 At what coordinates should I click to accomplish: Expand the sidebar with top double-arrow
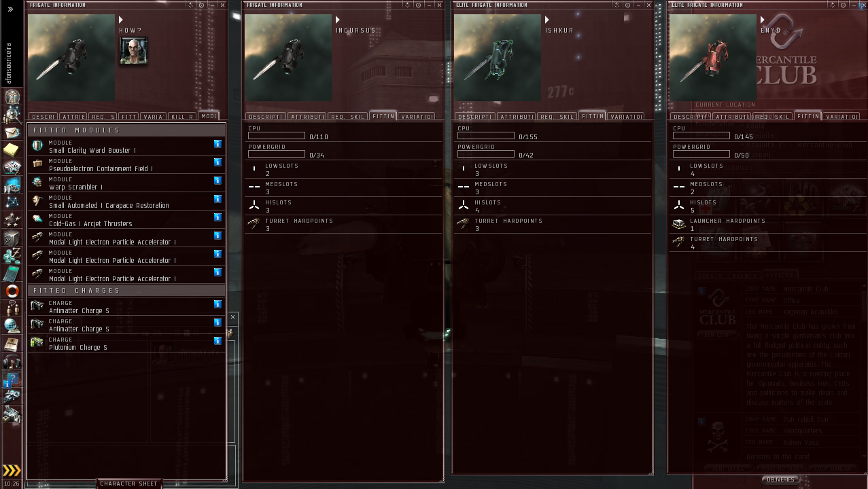click(10, 9)
